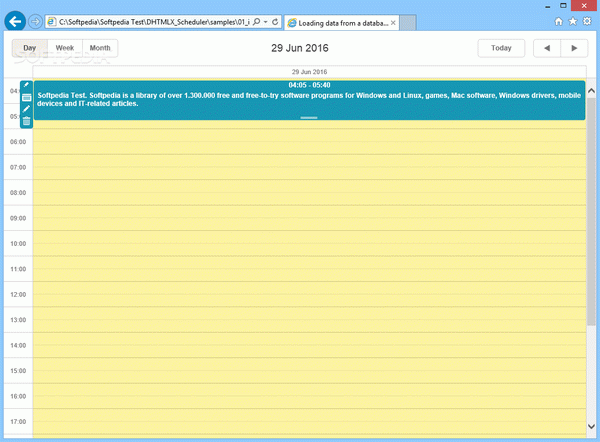Open the browser Home icon
The image size is (600, 442).
point(559,21)
